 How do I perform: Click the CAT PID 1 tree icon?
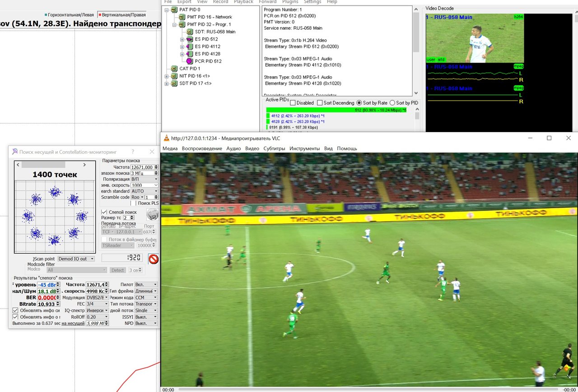(x=174, y=69)
